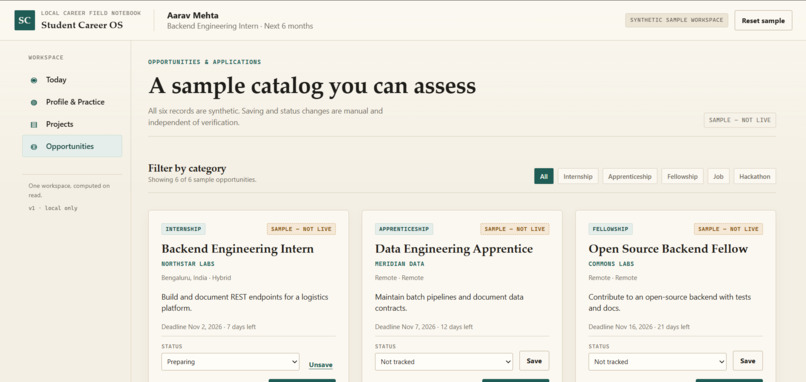This screenshot has width=806, height=382.
Task: Filter by Internship category
Action: coord(578,176)
